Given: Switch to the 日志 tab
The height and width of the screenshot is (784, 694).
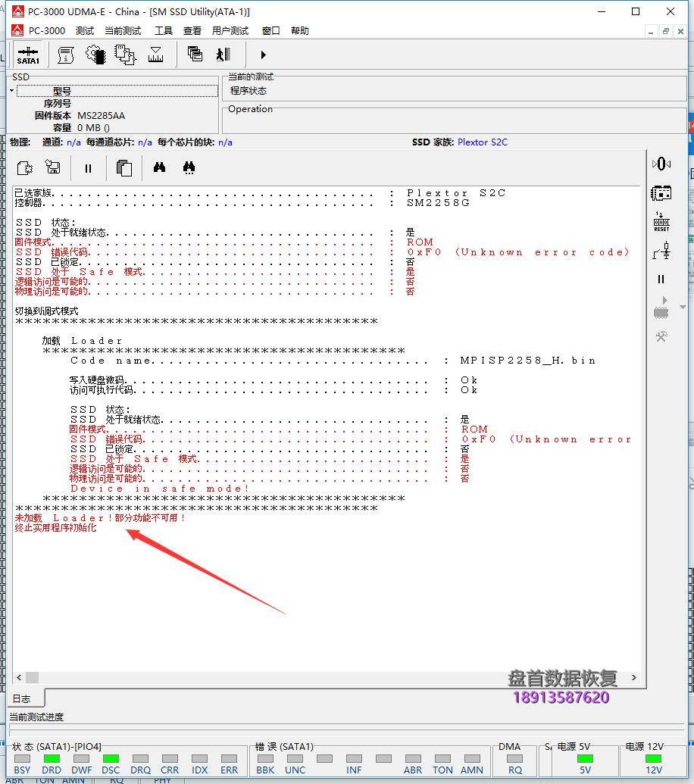Looking at the screenshot, I should (22, 698).
